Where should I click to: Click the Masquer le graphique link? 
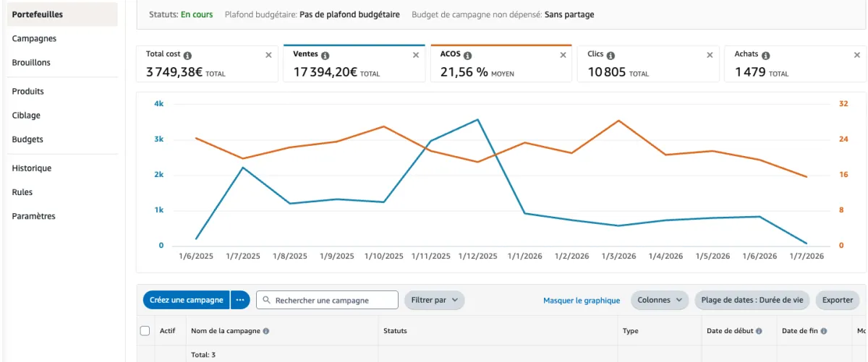point(582,301)
